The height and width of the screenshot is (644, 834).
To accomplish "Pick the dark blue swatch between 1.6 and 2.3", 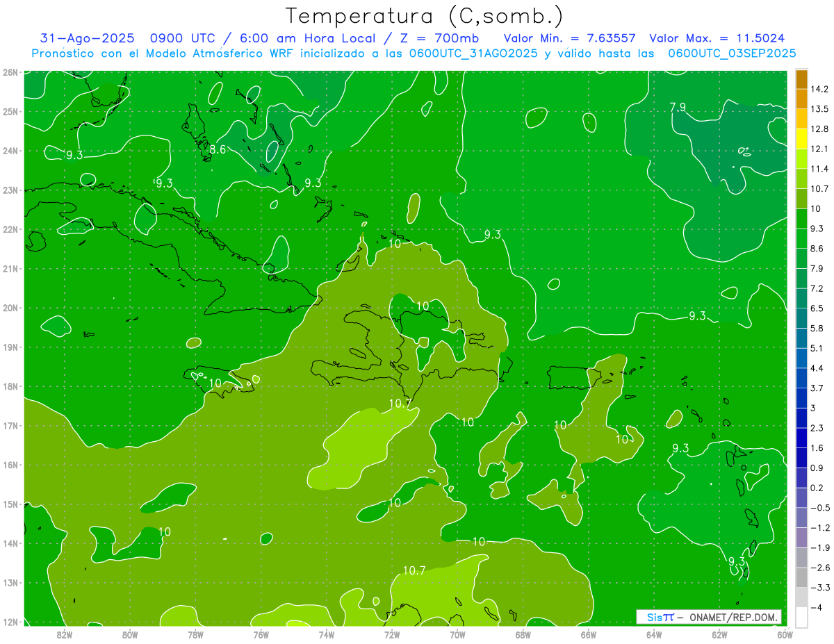I will point(801,438).
